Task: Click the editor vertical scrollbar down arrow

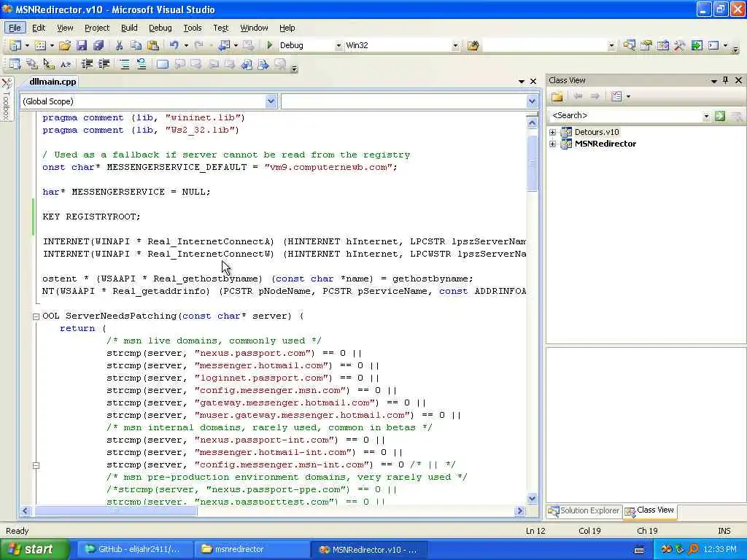Action: click(x=532, y=499)
